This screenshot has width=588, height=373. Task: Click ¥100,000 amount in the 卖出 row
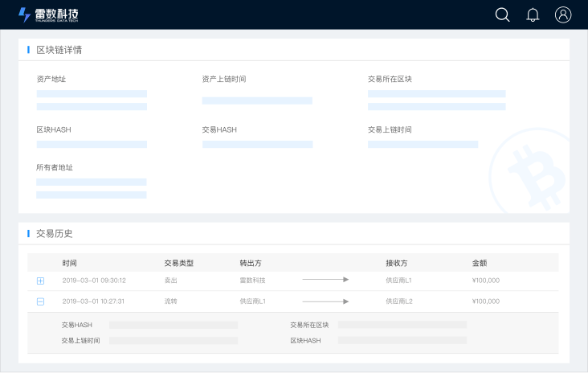pyautogui.click(x=486, y=281)
